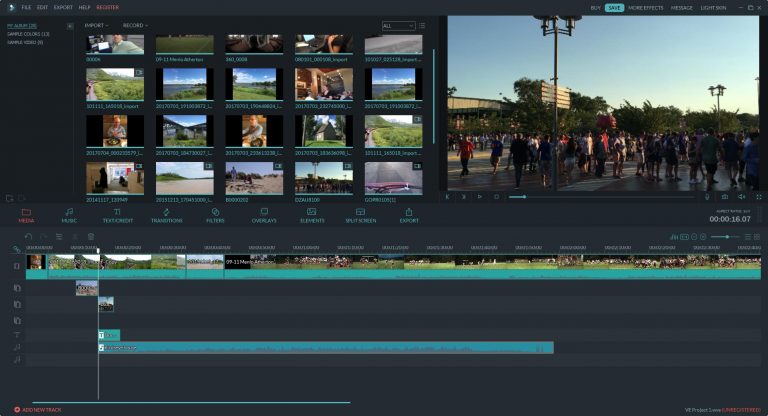Select the text clip on the text track

[109, 335]
